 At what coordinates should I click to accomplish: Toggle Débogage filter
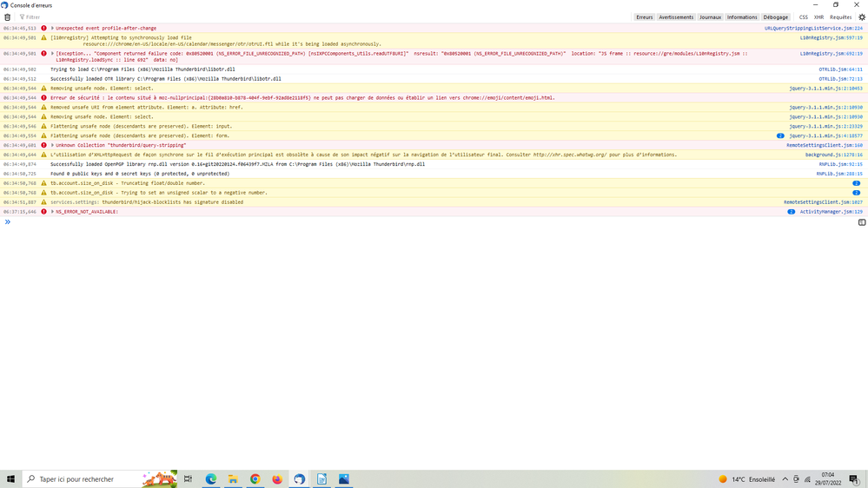point(776,17)
